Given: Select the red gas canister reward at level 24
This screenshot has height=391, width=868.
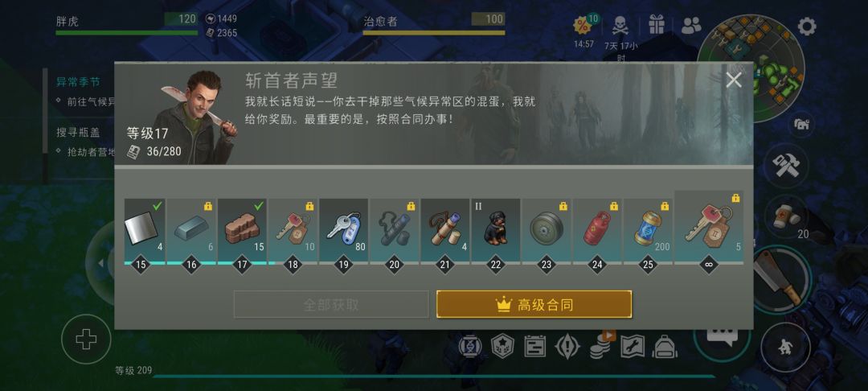Looking at the screenshot, I should click(x=596, y=230).
